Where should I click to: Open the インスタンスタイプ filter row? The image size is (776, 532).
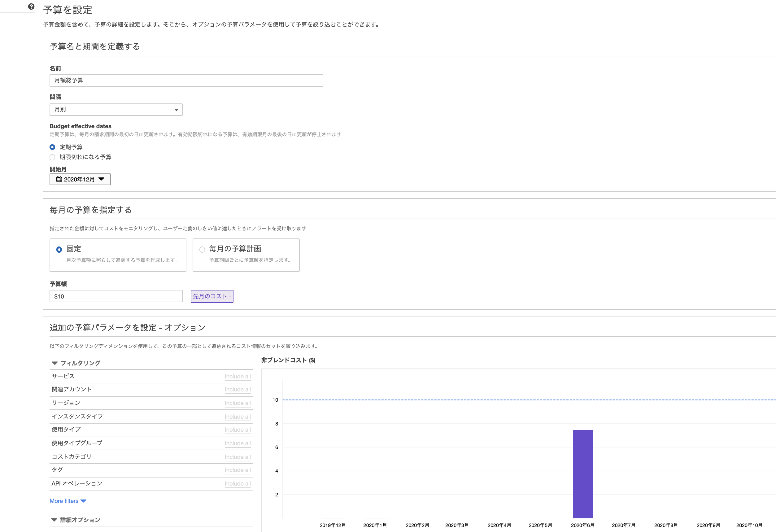pyautogui.click(x=77, y=416)
